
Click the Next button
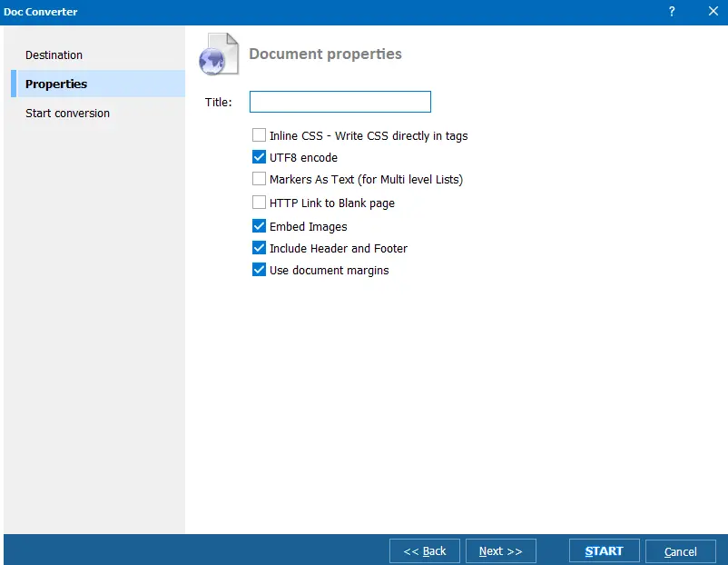coord(500,550)
